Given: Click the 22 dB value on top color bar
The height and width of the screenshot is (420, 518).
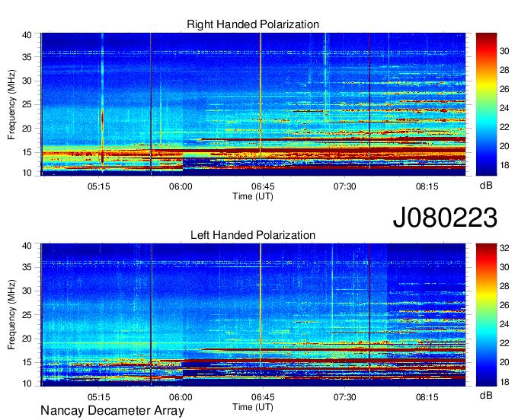Looking at the screenshot, I should coord(504,127).
